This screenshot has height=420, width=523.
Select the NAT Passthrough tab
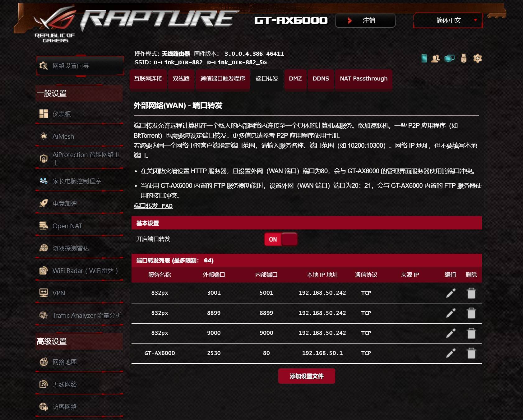[x=363, y=79]
